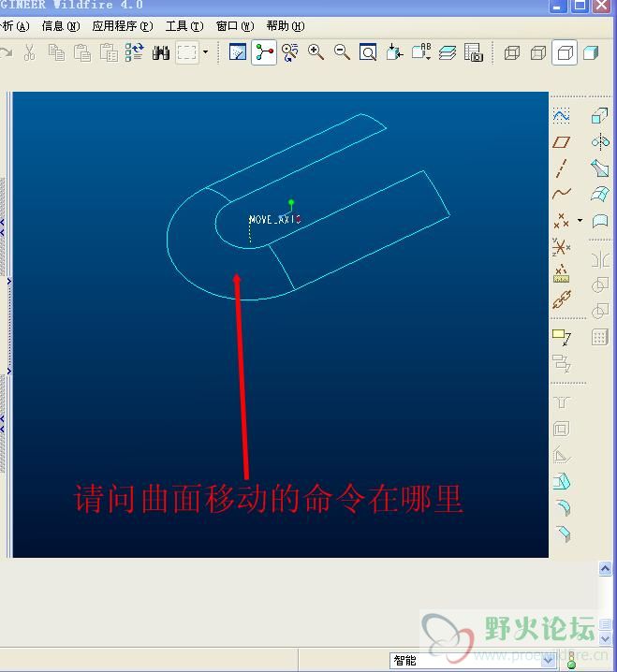
Task: Click the Regenerate model icon
Action: 134,52
